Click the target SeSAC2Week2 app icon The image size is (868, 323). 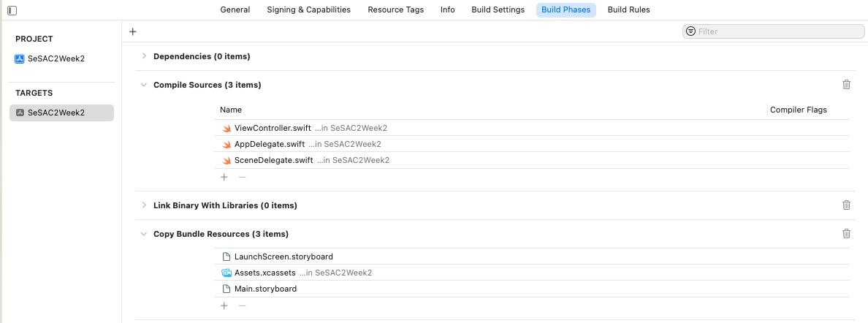click(20, 113)
